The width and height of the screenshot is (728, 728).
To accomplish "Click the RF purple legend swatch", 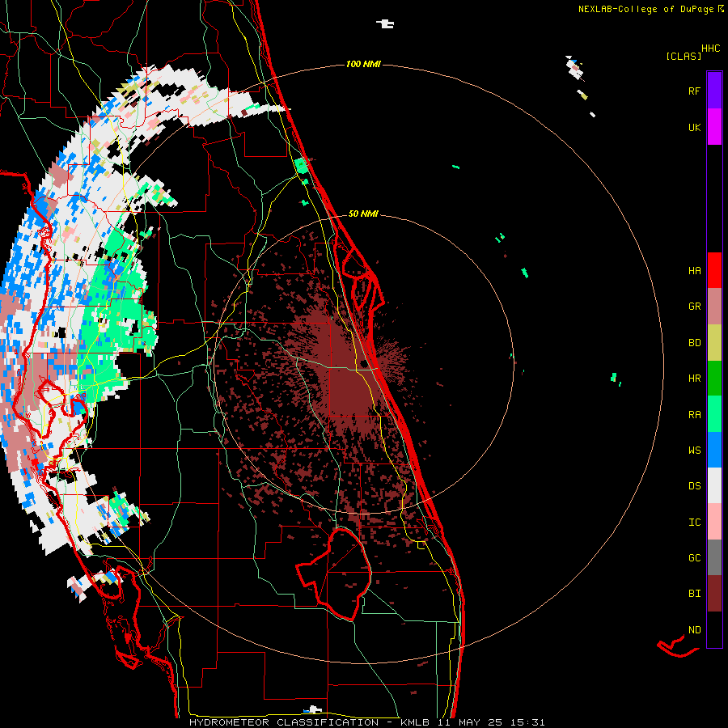I will tap(714, 91).
